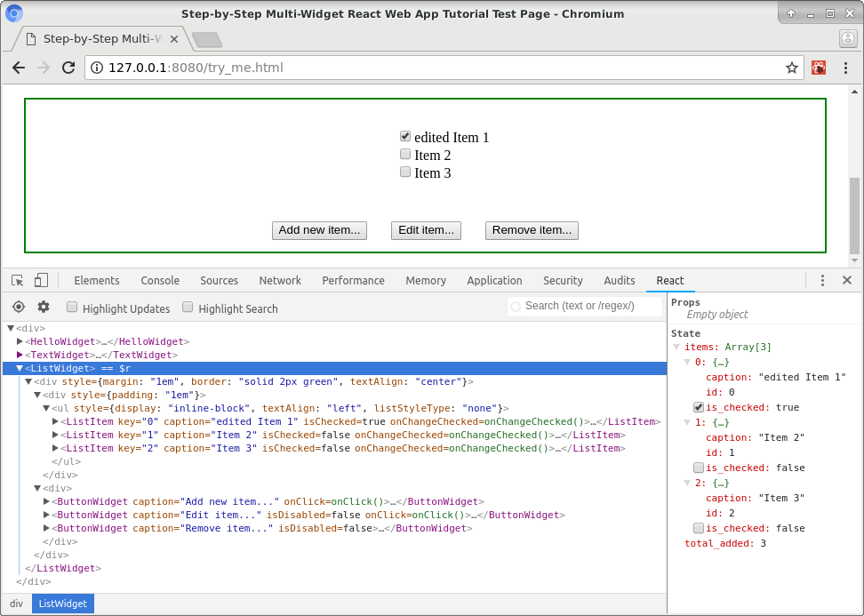
Task: Toggle device toolbar icon in DevTools
Action: [41, 280]
